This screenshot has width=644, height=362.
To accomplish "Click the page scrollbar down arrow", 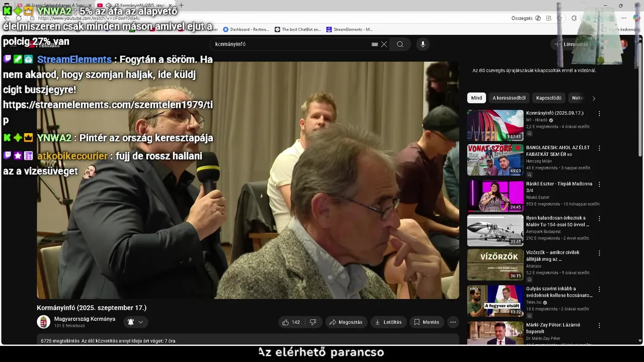I will pyautogui.click(x=640, y=341).
